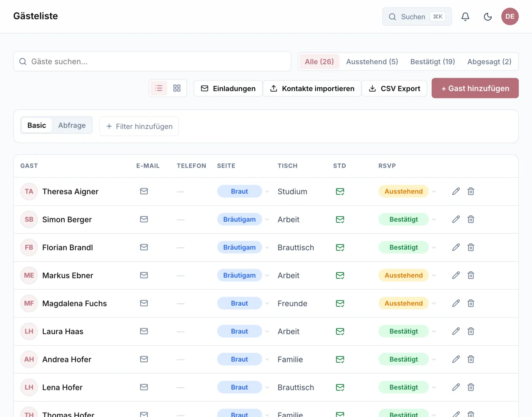Click Florian Brandl's email envelope icon
532x417 pixels.
coord(144,247)
